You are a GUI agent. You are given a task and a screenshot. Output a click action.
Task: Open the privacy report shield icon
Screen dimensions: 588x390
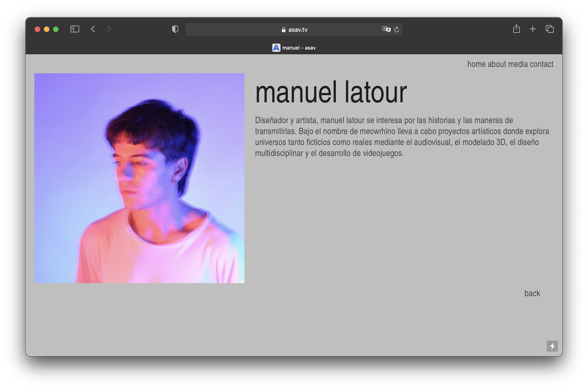[175, 29]
